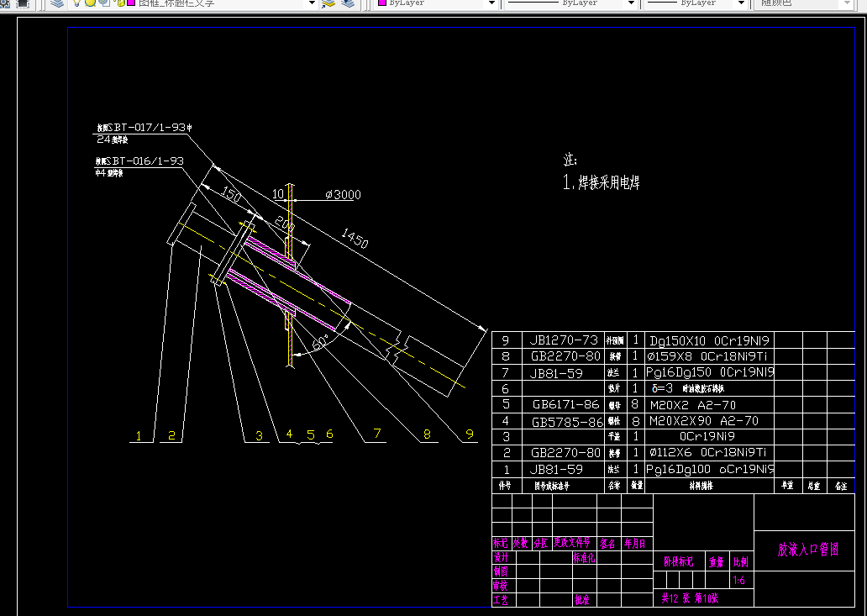Open the ByLayer color control dropdown
This screenshot has width=867, height=616.
[436, 3]
